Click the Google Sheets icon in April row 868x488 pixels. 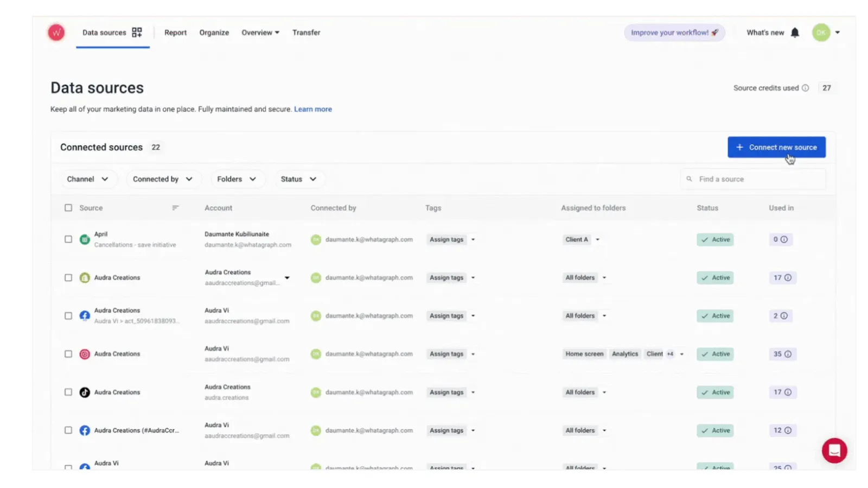[x=85, y=239]
